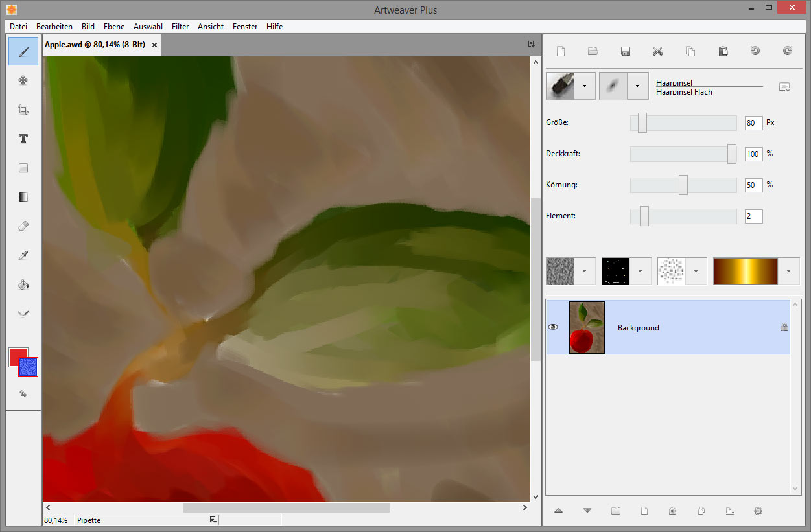Screen dimensions: 811x532
Task: Click the Deckkraft opacity slider handle
Action: [732, 154]
